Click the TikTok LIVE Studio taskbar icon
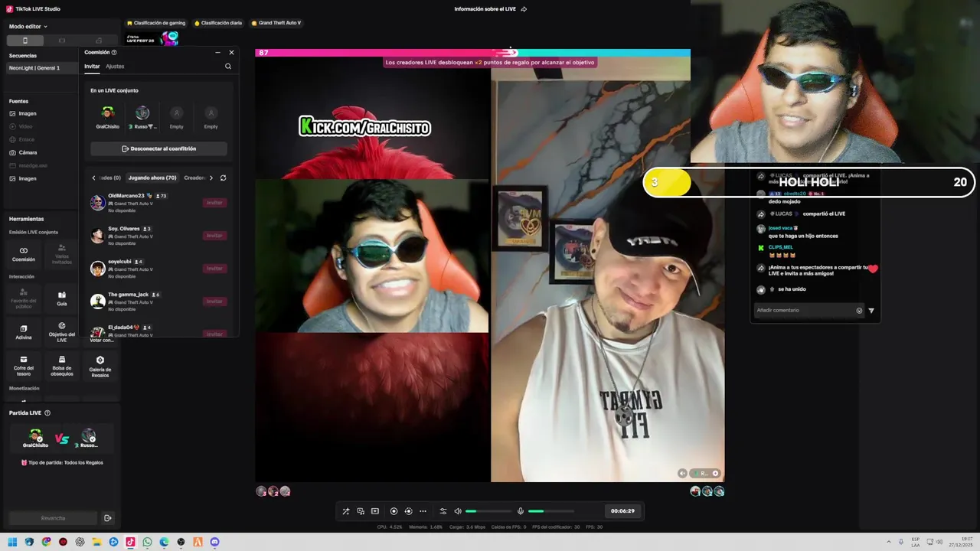The height and width of the screenshot is (551, 980). click(130, 542)
